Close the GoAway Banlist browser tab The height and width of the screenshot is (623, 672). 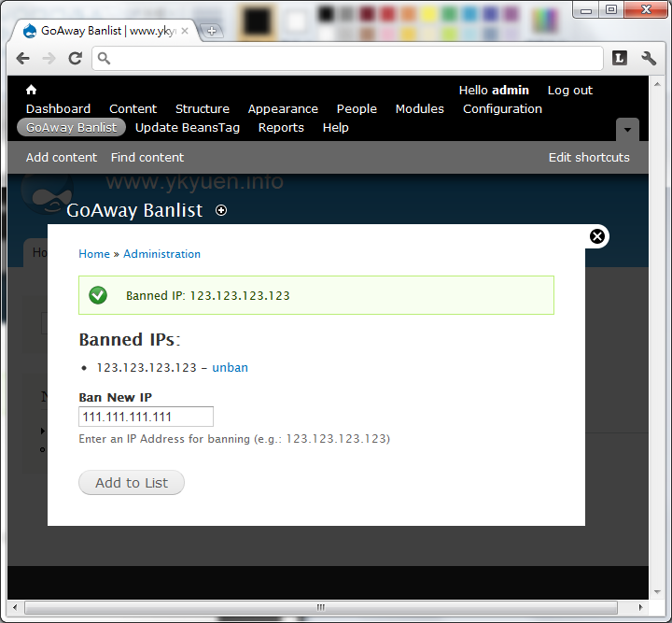tap(185, 31)
